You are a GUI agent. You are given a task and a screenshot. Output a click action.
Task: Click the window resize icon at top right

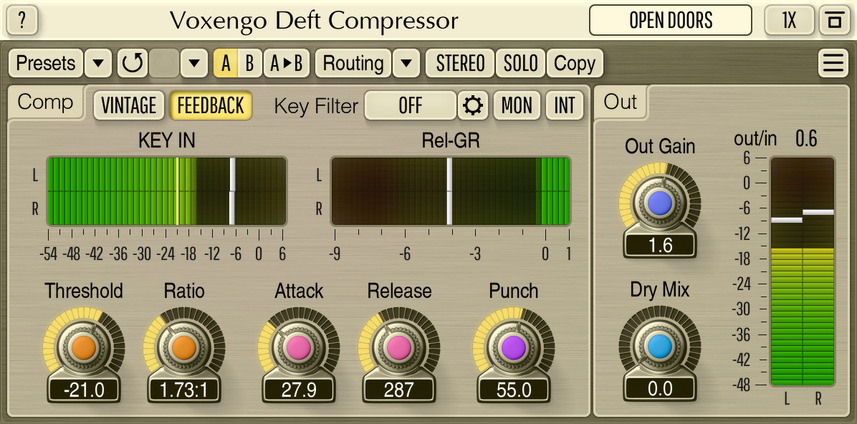pyautogui.click(x=831, y=20)
